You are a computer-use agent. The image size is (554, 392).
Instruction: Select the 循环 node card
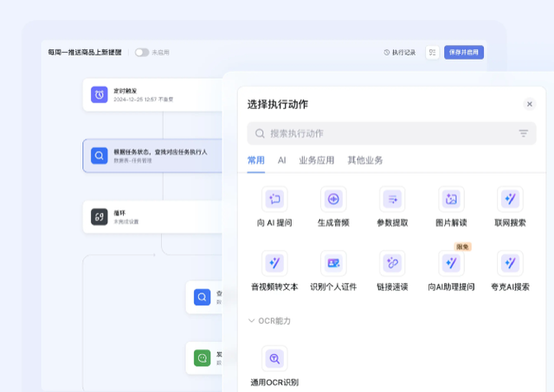(152, 217)
